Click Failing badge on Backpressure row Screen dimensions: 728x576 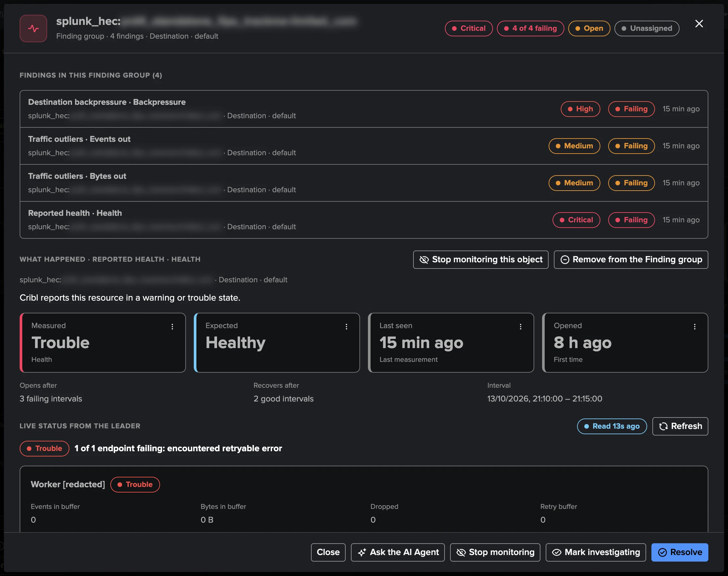tap(632, 109)
